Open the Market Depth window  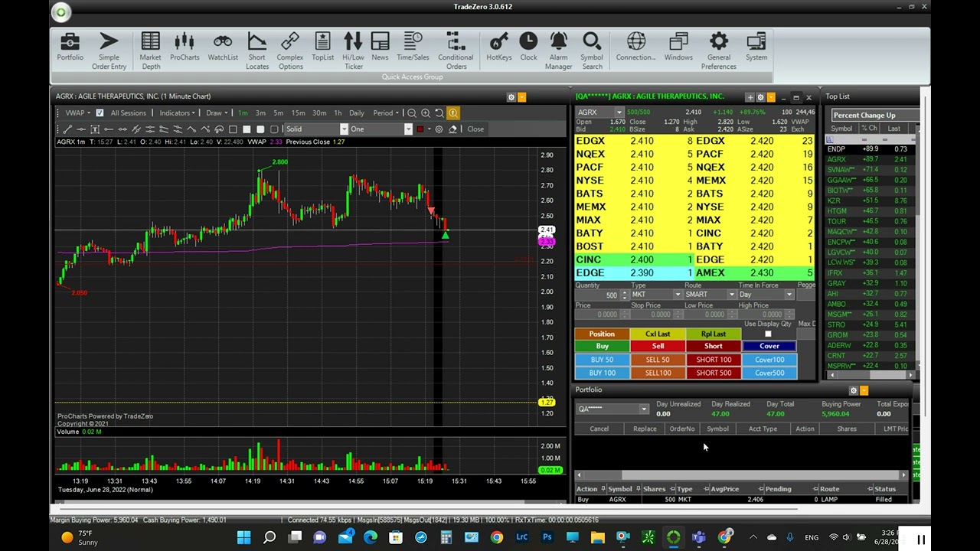click(x=150, y=51)
